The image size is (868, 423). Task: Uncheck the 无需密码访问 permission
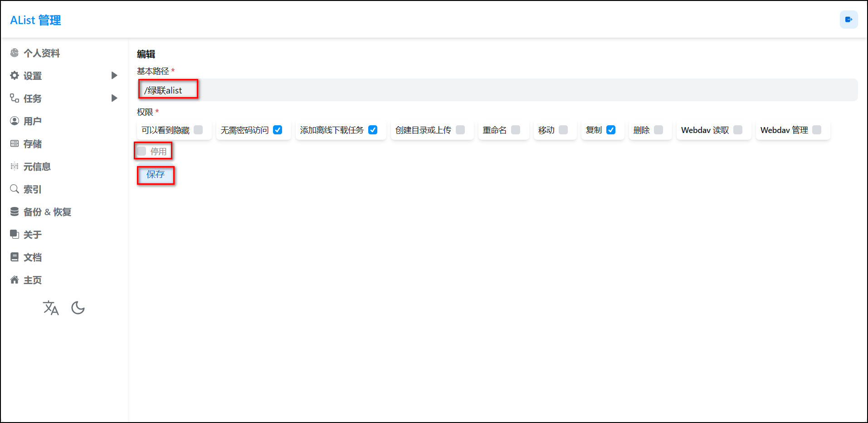(278, 130)
